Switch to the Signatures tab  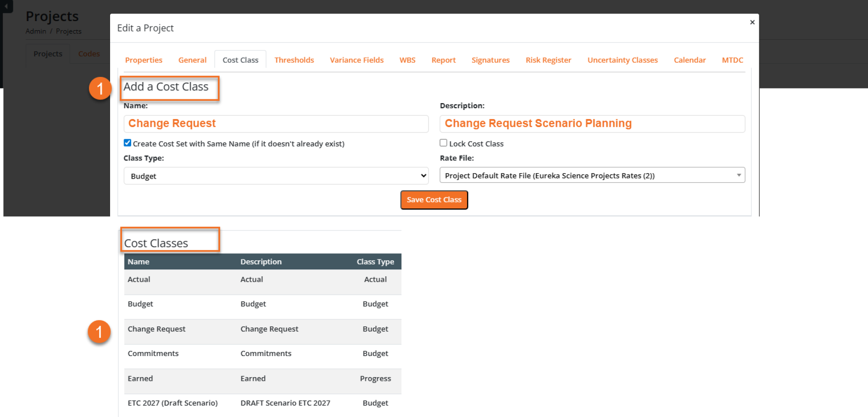[490, 60]
